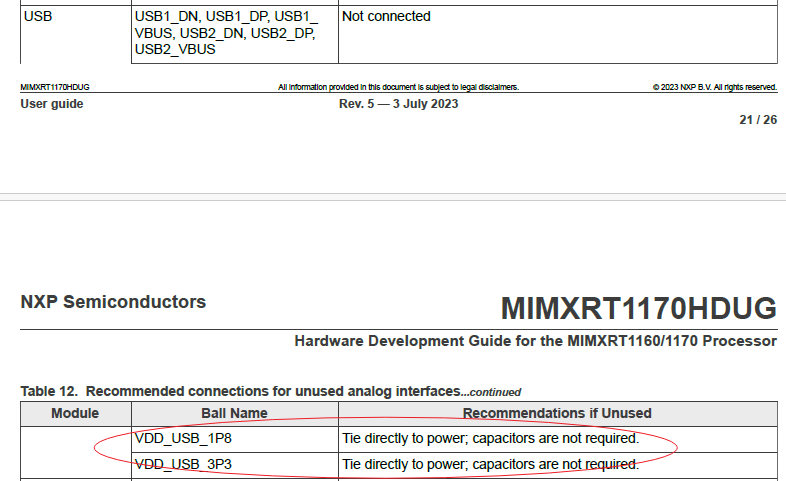Click the 'Module' column header
786x481 pixels.
point(75,413)
